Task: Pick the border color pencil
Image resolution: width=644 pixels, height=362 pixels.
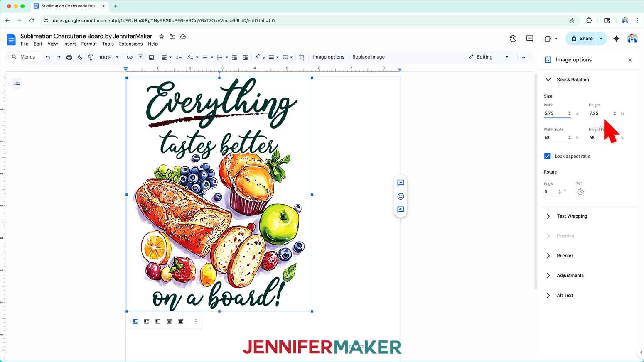Action: click(x=259, y=57)
